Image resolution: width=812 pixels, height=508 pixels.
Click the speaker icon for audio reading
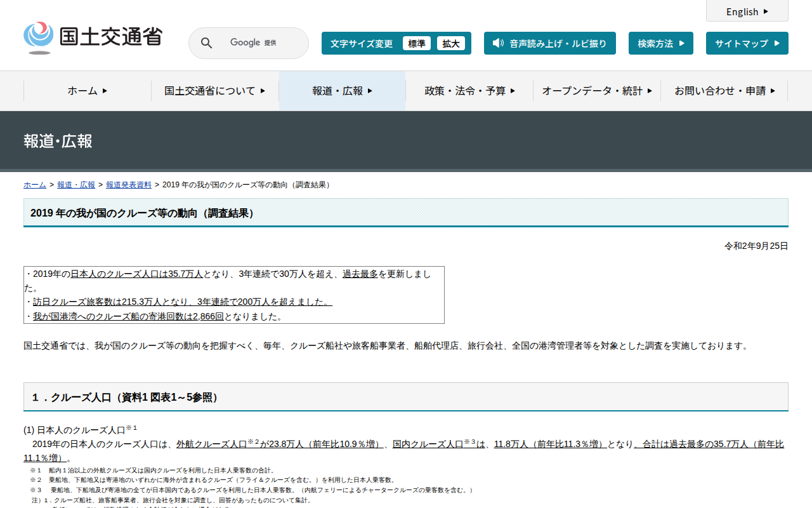pyautogui.click(x=498, y=43)
